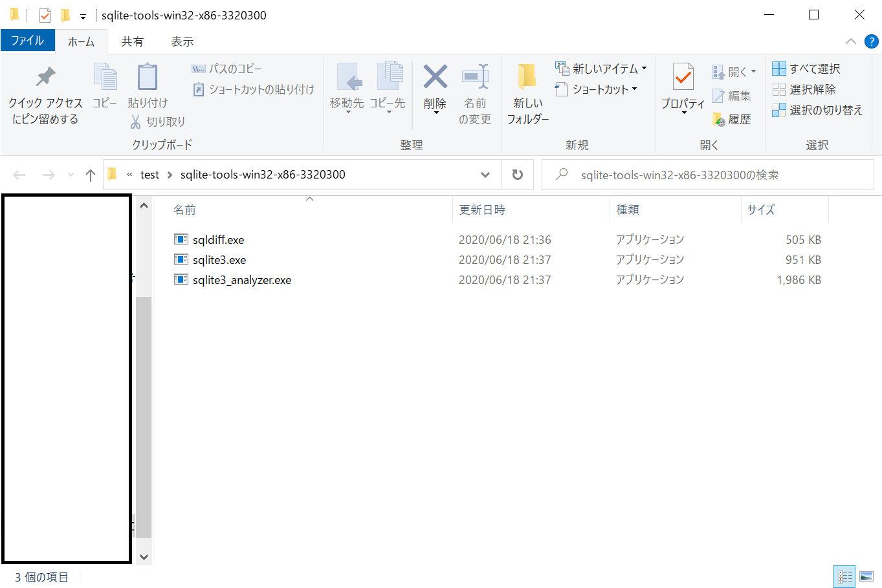Expand the hidden breadcrumb chevron «
The height and width of the screenshot is (588, 882).
(129, 175)
